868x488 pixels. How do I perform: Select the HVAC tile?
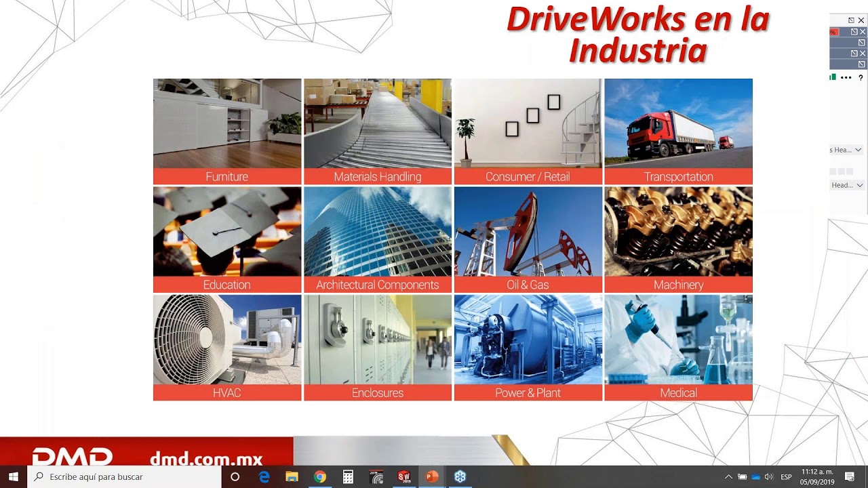click(227, 348)
